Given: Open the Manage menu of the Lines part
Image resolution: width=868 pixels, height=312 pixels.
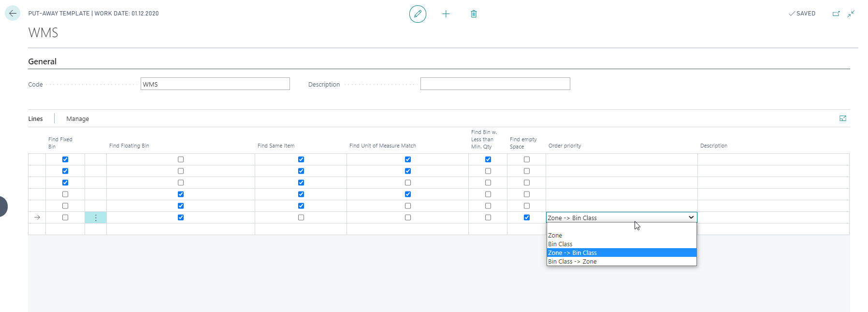Looking at the screenshot, I should coord(78,119).
